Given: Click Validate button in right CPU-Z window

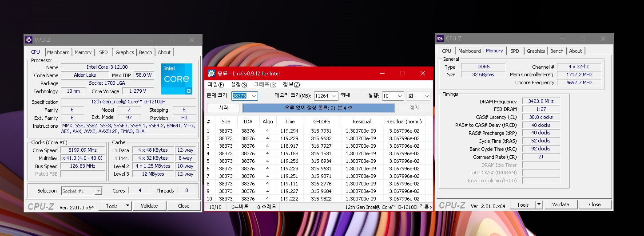Looking at the screenshot, I should pyautogui.click(x=561, y=205).
